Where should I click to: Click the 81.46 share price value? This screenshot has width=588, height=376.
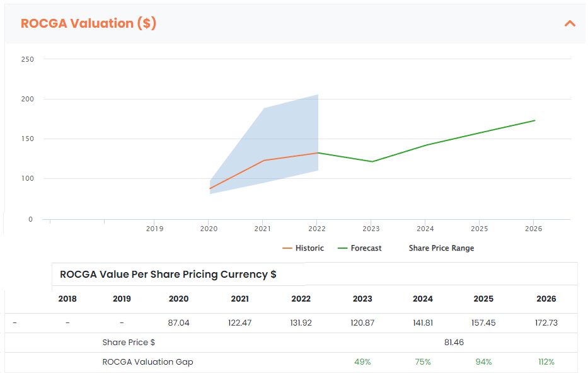click(x=454, y=343)
